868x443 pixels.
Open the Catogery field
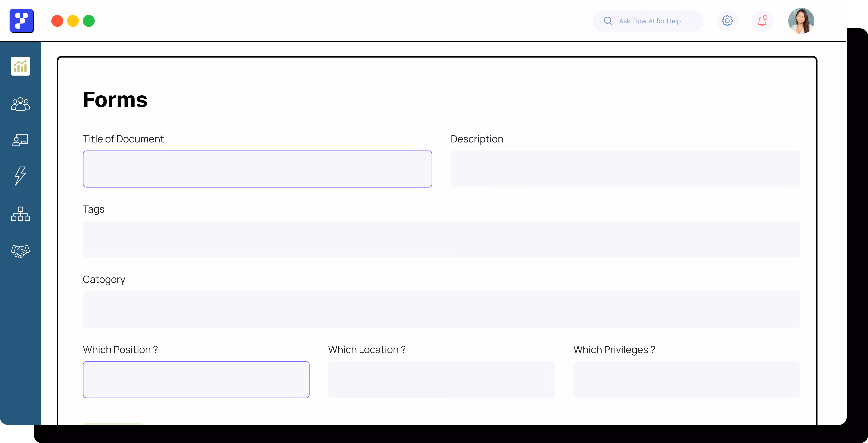pyautogui.click(x=441, y=309)
